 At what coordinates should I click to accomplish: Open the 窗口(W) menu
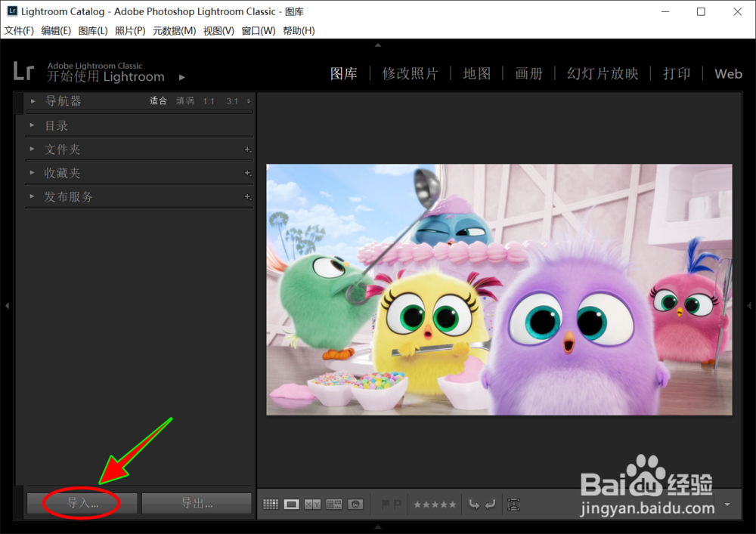point(259,31)
